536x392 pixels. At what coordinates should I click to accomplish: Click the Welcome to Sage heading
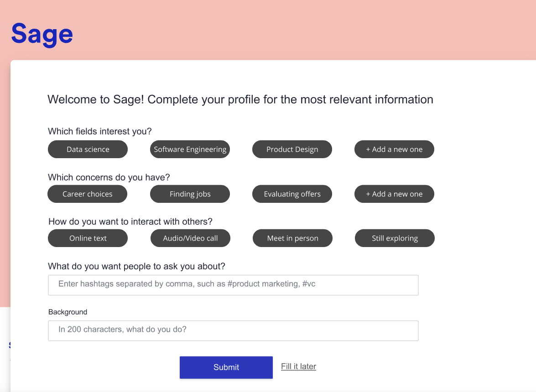240,99
